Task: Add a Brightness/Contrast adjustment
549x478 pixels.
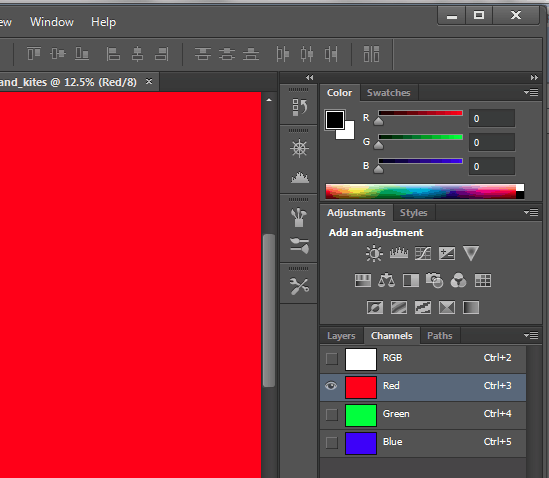Action: coord(374,253)
